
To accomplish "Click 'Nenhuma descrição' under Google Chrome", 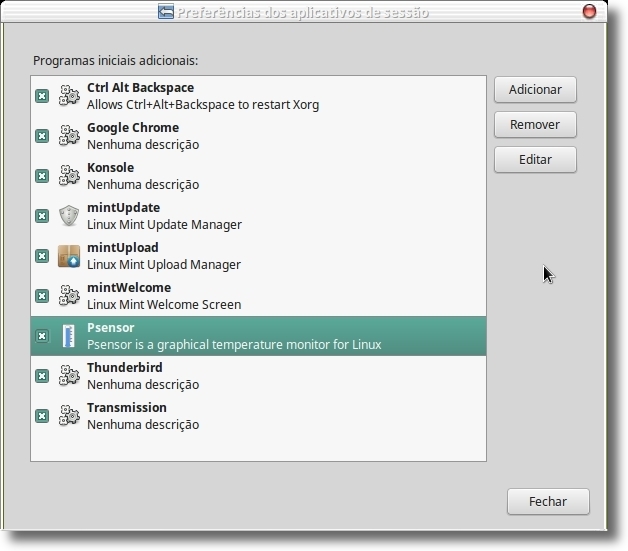I will click(143, 145).
